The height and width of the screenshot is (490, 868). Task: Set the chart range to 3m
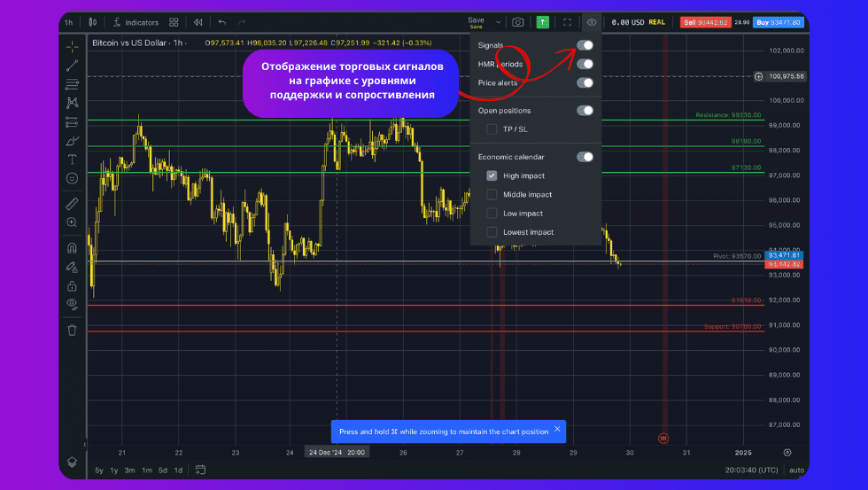tap(129, 471)
